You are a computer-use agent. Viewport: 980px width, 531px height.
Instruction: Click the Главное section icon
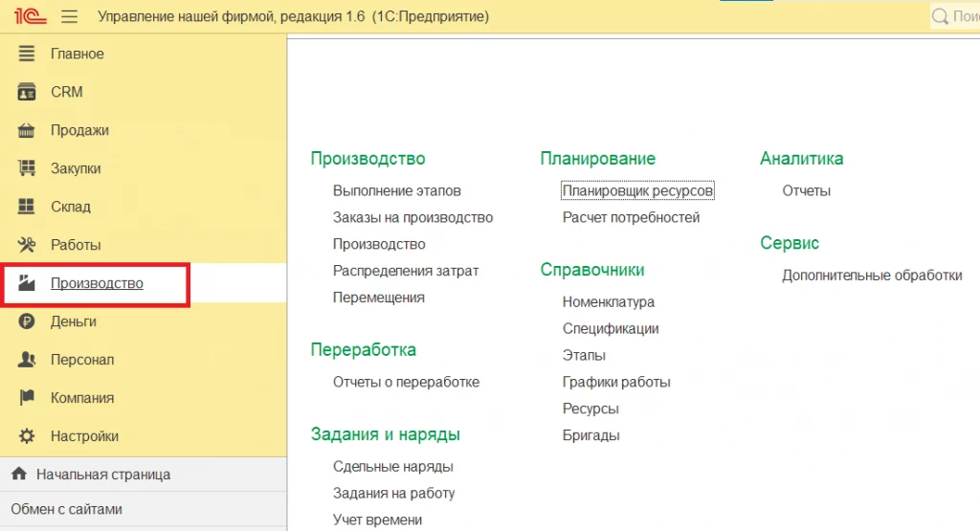26,54
